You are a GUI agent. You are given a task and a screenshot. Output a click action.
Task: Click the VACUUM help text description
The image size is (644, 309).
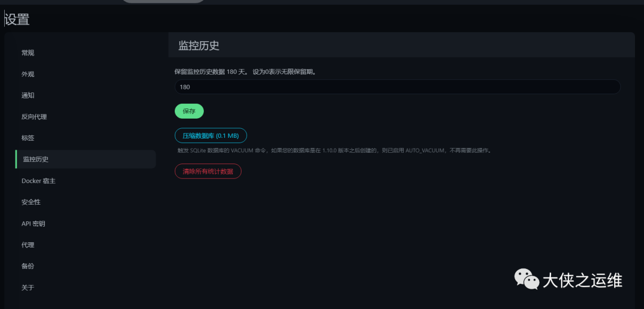(335, 151)
